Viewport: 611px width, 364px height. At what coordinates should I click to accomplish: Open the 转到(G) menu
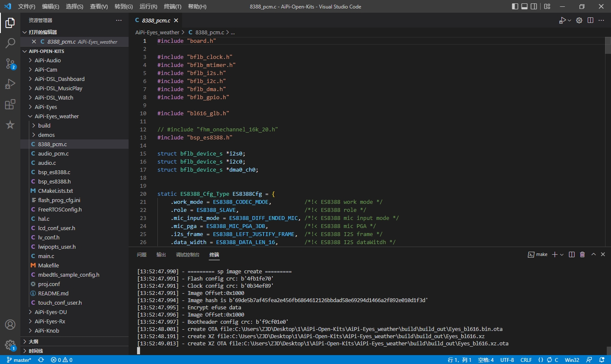pos(123,6)
